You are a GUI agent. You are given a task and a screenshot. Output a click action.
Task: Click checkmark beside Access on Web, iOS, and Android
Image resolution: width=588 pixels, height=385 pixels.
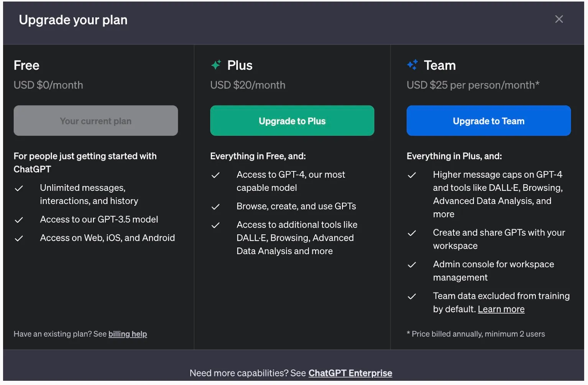click(19, 239)
